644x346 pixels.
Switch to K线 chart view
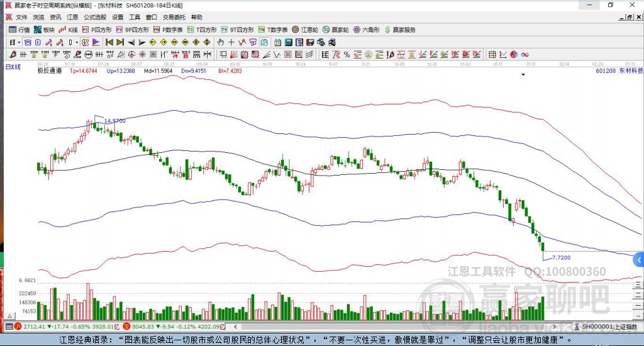point(68,30)
